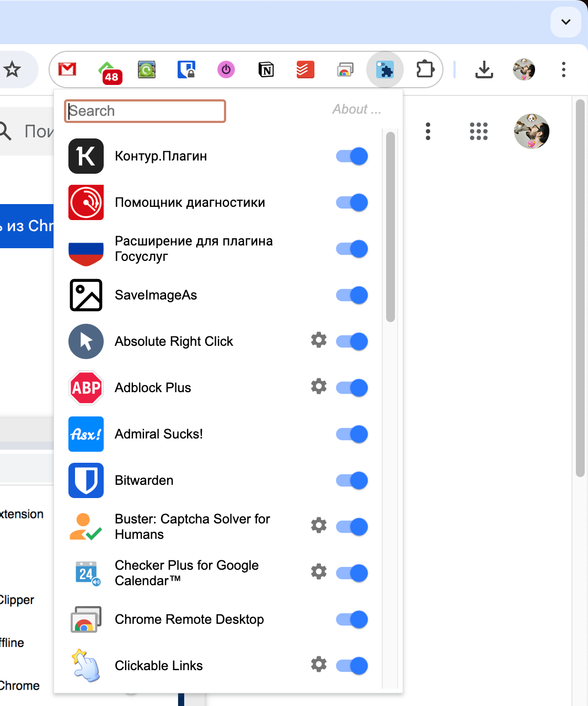
Task: Click the Chrome profile avatar in toolbar
Action: pos(524,69)
